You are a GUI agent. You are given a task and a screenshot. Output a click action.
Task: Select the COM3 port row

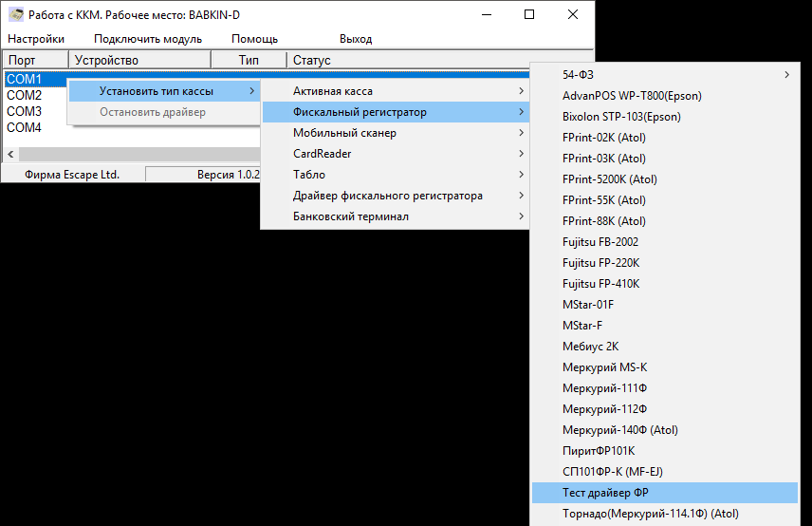tap(25, 111)
